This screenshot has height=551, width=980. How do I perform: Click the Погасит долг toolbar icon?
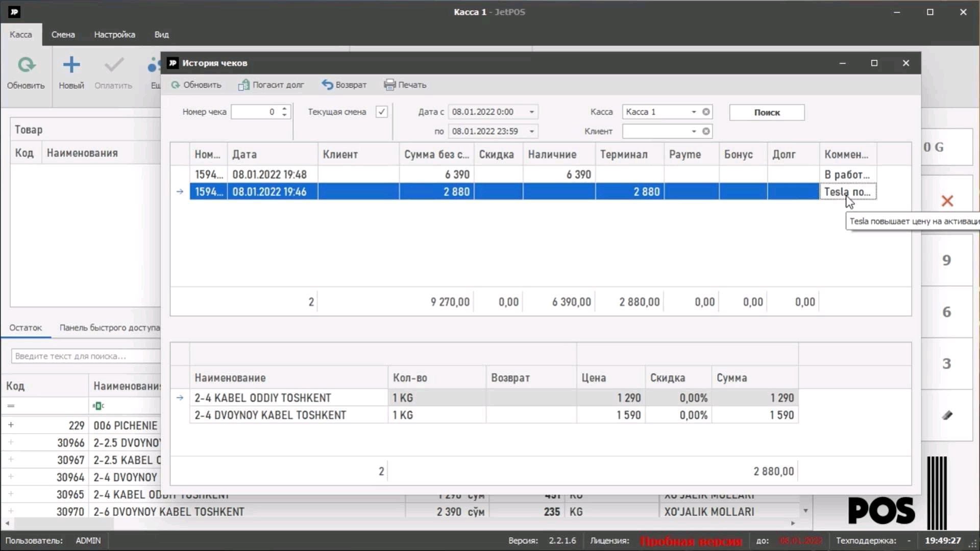[x=243, y=85]
